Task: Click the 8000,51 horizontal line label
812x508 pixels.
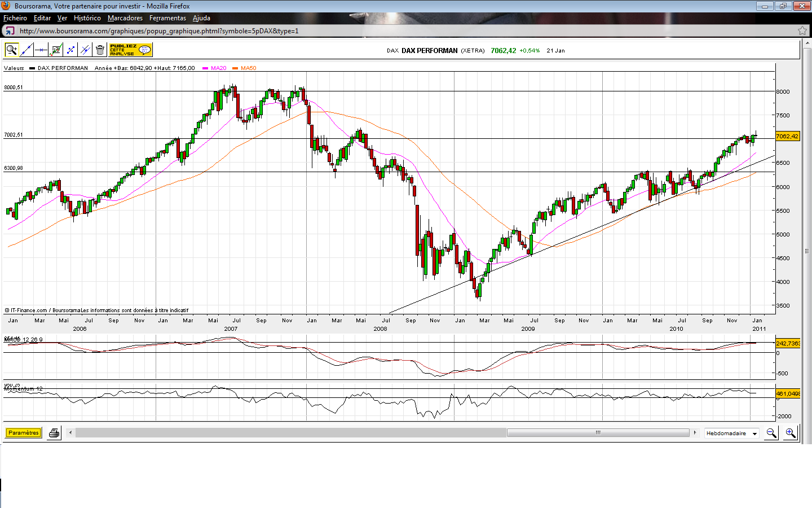Action: [14, 87]
